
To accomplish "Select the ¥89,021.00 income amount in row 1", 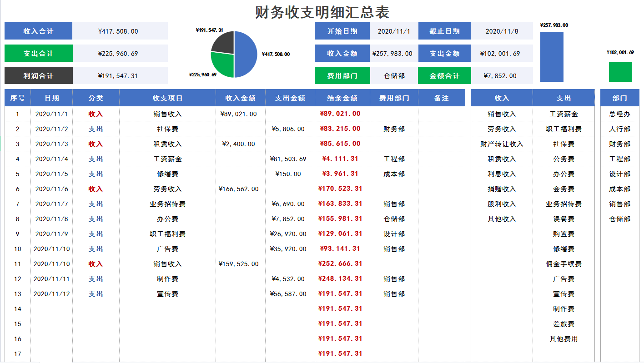I will point(241,114).
